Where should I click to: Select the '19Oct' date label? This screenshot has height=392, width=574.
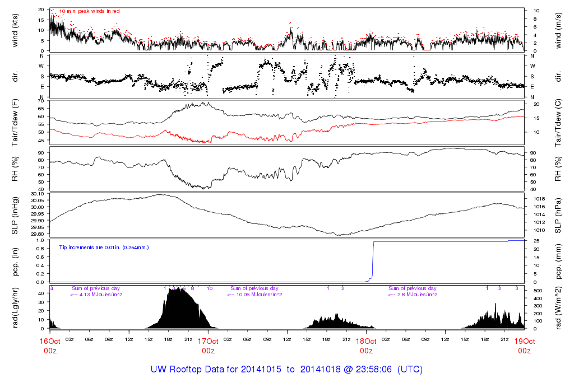524,342
